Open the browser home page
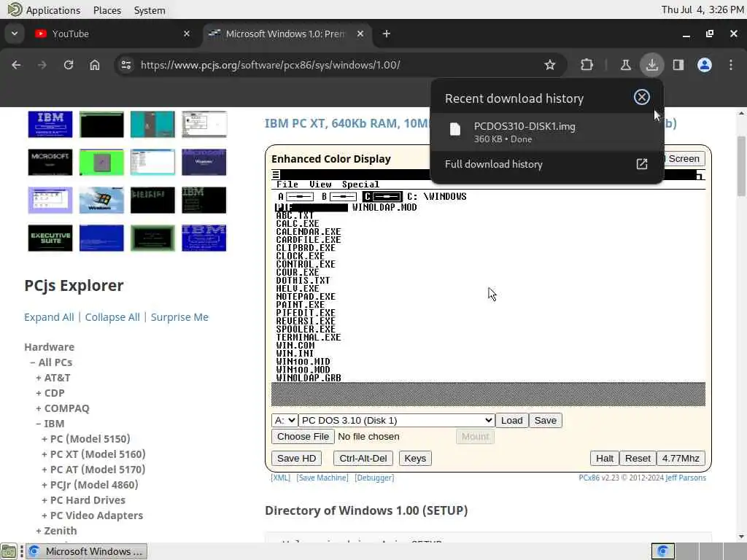747x560 pixels. (x=95, y=65)
